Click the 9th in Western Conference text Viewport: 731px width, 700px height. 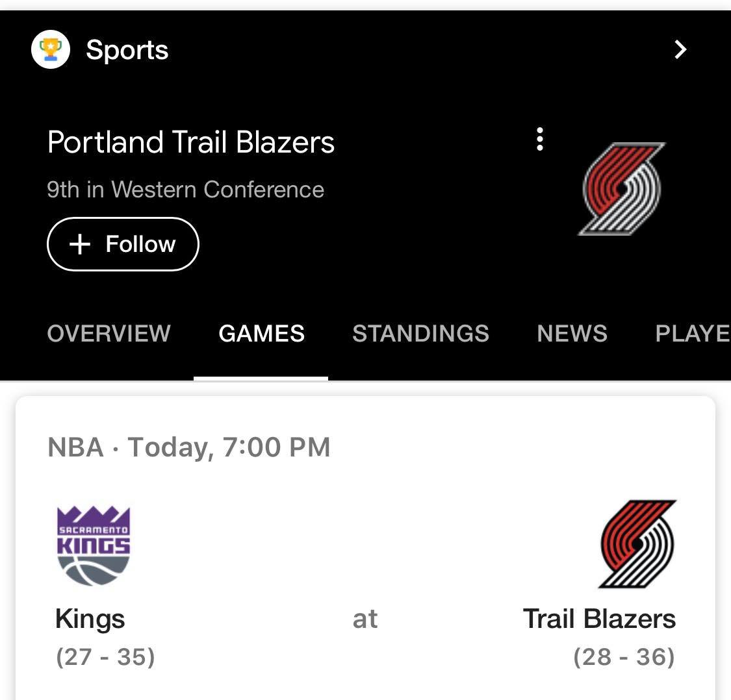[x=186, y=189]
